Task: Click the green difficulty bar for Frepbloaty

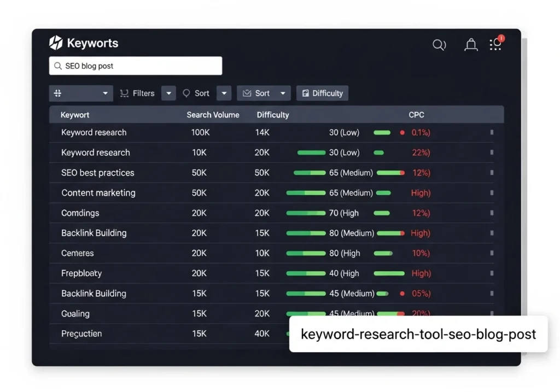Action: click(x=306, y=273)
